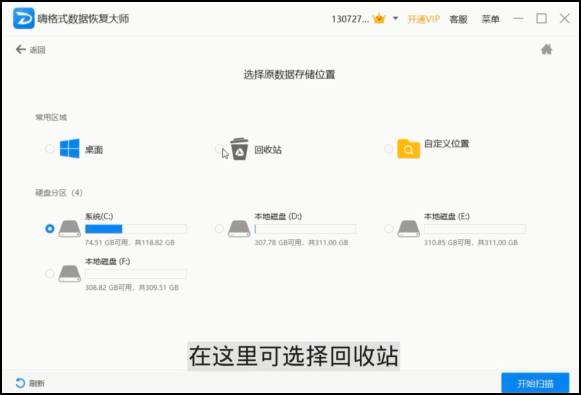
Task: Click the 常用区域 heading
Action: (51, 117)
